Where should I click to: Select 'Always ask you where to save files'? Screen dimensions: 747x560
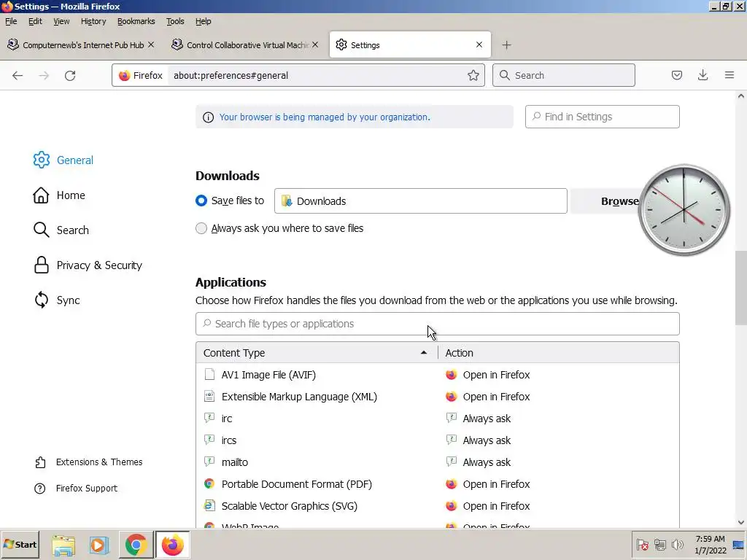point(201,228)
